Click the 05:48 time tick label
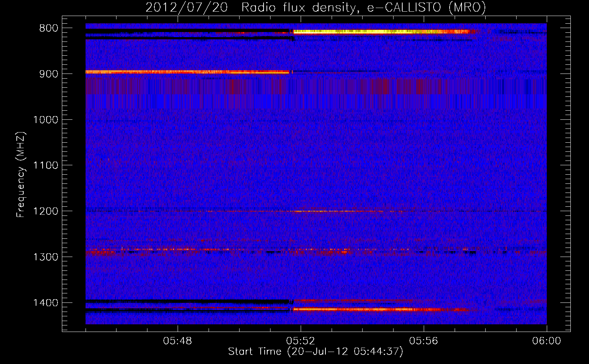The image size is (589, 364). (177, 341)
